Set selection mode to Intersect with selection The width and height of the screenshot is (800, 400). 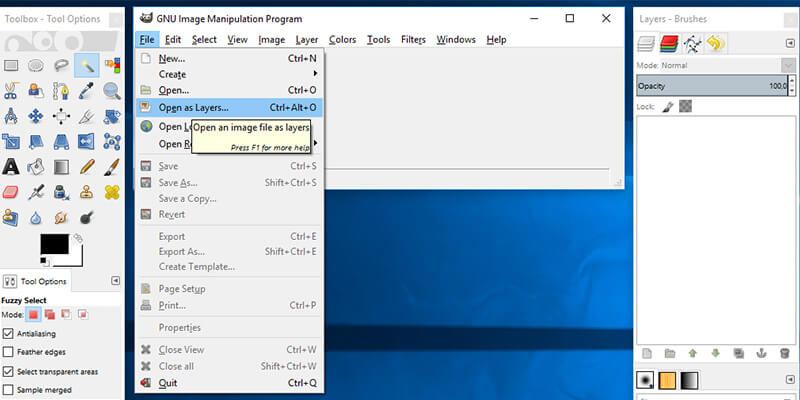(x=82, y=315)
